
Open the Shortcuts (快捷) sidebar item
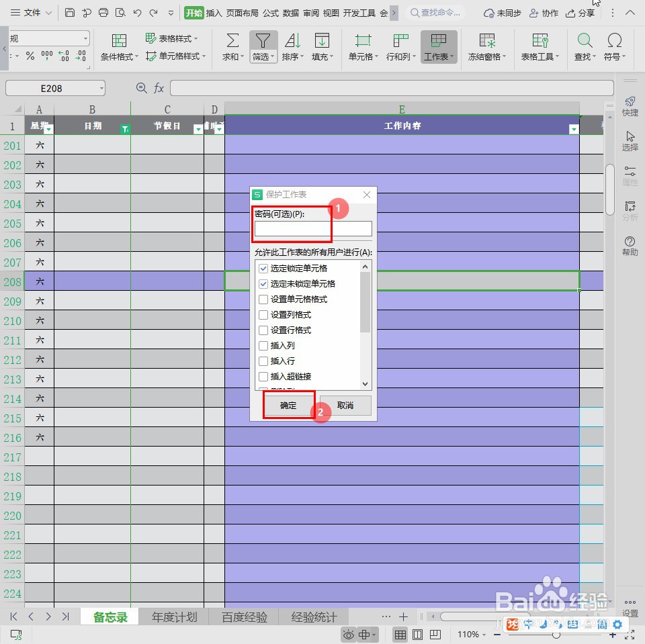tap(630, 107)
